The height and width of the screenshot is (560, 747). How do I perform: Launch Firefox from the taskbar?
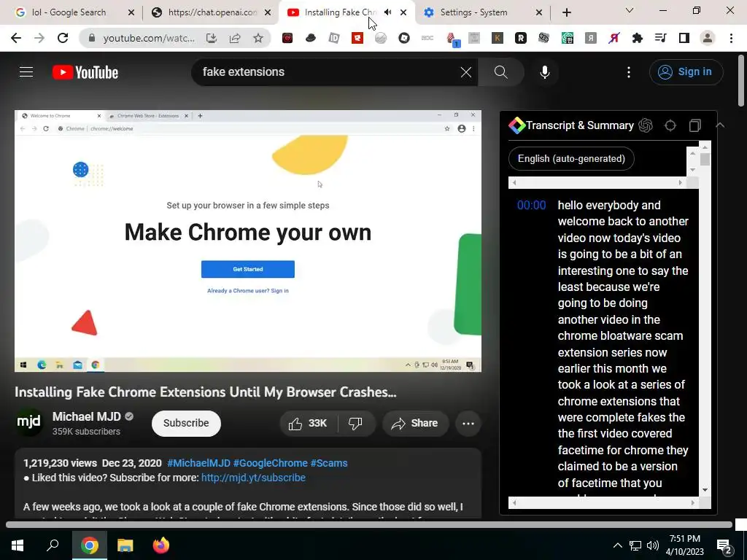click(161, 545)
